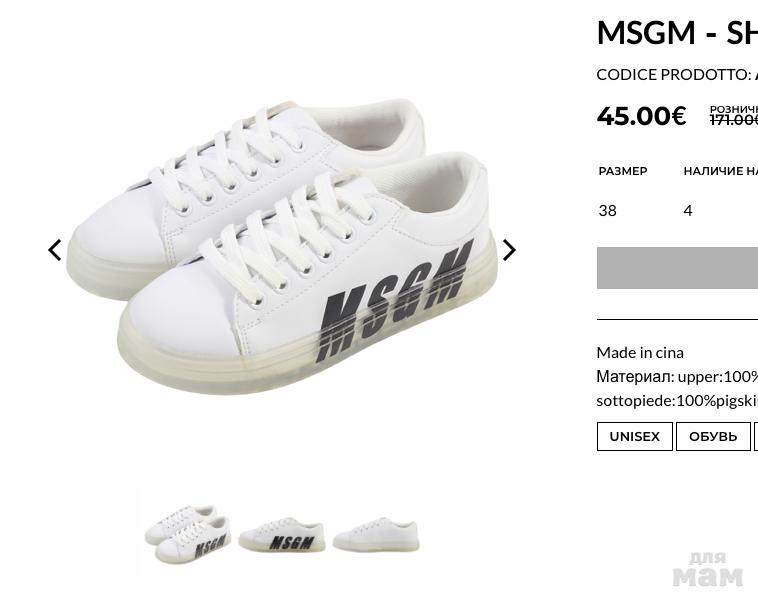Click the НАЛИЧИЕ availability column header

point(720,171)
